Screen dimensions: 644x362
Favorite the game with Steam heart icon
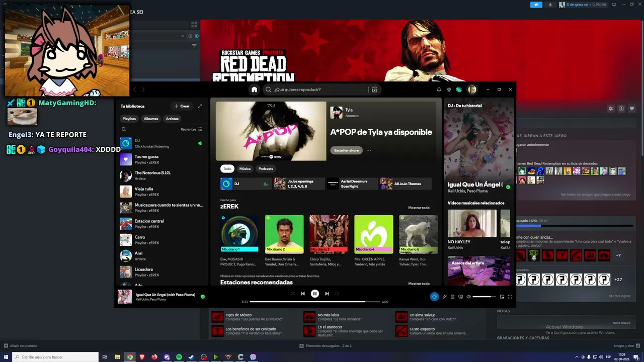632,109
